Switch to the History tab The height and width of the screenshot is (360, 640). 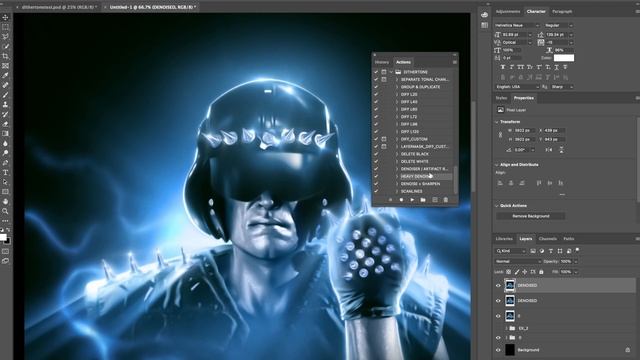tap(382, 62)
